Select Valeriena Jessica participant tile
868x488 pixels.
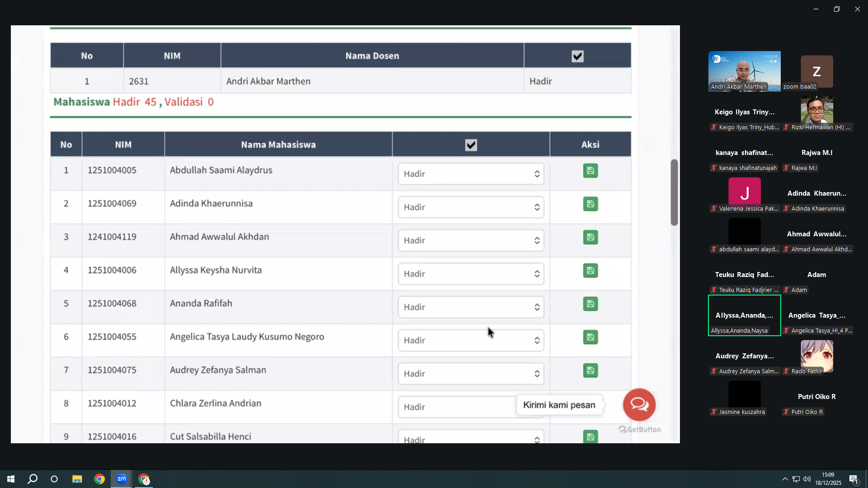point(745,193)
